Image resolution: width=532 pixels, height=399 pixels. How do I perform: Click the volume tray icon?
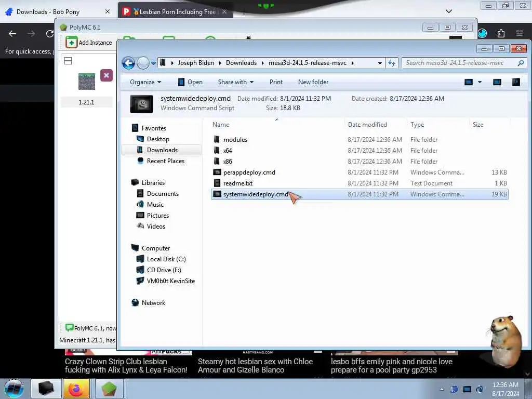pyautogui.click(x=480, y=389)
